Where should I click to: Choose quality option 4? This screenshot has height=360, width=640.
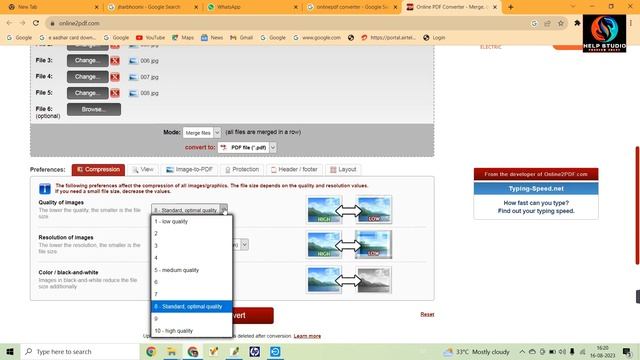[x=192, y=258]
